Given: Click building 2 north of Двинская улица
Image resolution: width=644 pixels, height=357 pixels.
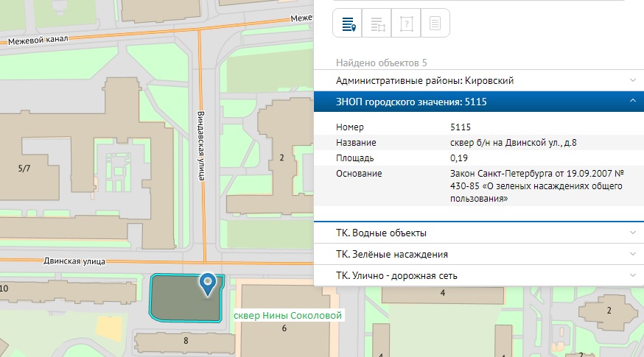Looking at the screenshot, I should [281, 158].
